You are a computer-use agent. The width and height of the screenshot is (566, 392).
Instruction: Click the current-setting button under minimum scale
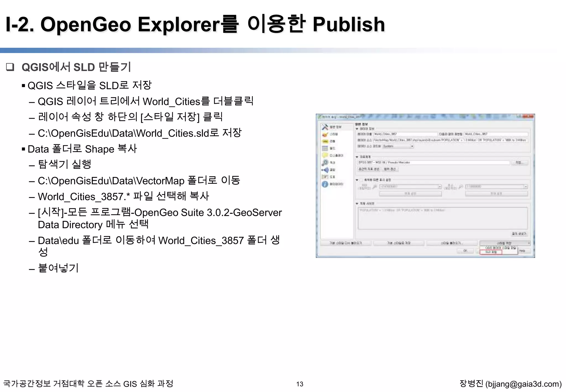click(x=497, y=194)
